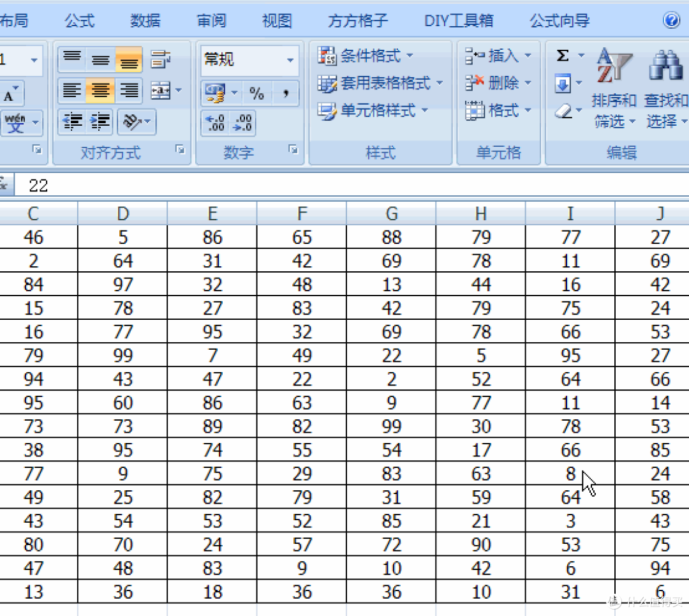689x616 pixels.
Task: Click increase font size A icon
Action: coord(11,93)
